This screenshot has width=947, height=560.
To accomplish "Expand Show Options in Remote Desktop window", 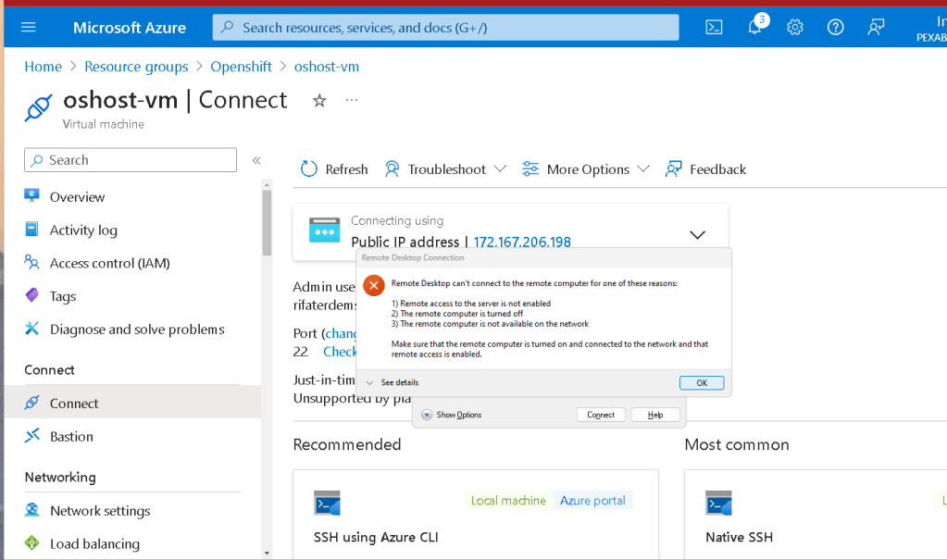I will tap(452, 415).
